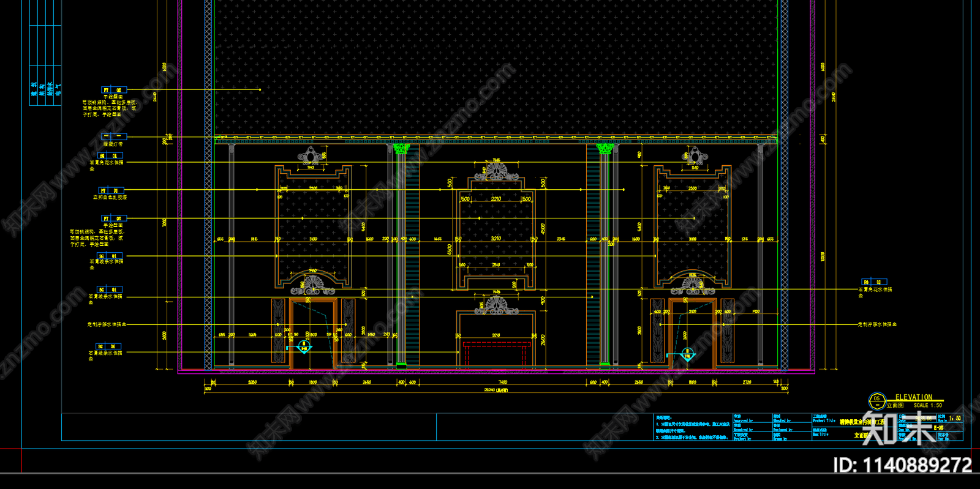This screenshot has height=489, width=980.
Task: Click the elevation number 05 circle symbol
Action: [876, 401]
